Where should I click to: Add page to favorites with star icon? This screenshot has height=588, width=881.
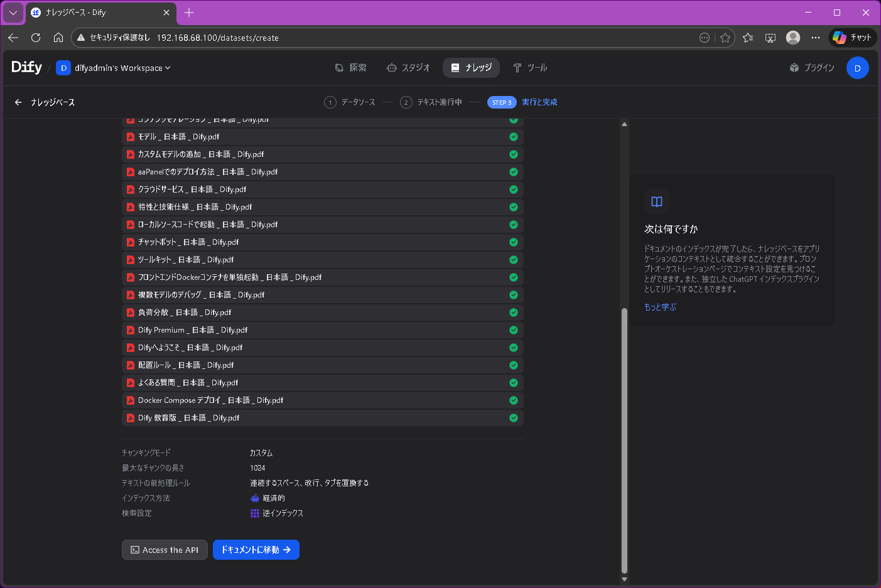click(x=725, y=38)
